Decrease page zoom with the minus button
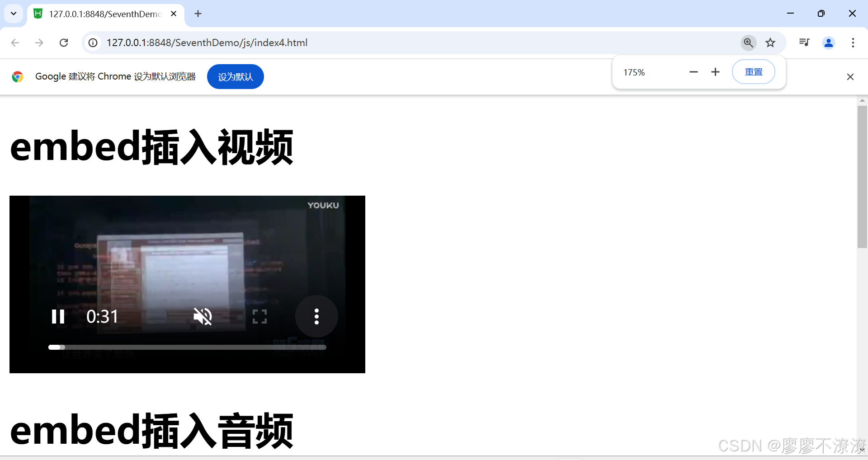The image size is (868, 460). pos(693,72)
